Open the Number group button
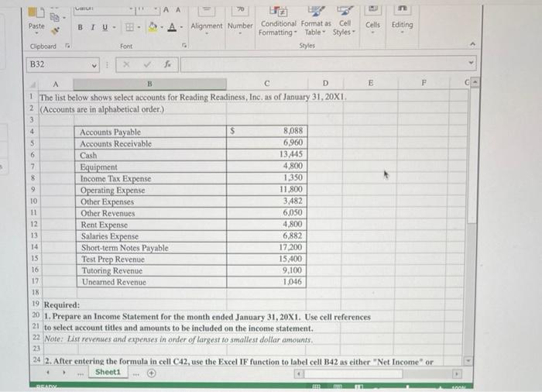This screenshot has width=542, height=392. point(240,22)
